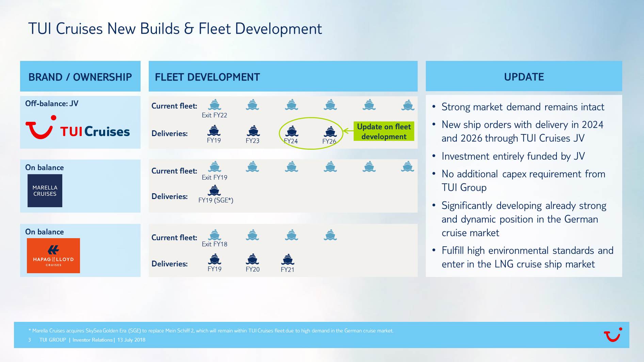Select the "Off-balance: JV" label
This screenshot has width=644, height=362.
[x=52, y=103]
